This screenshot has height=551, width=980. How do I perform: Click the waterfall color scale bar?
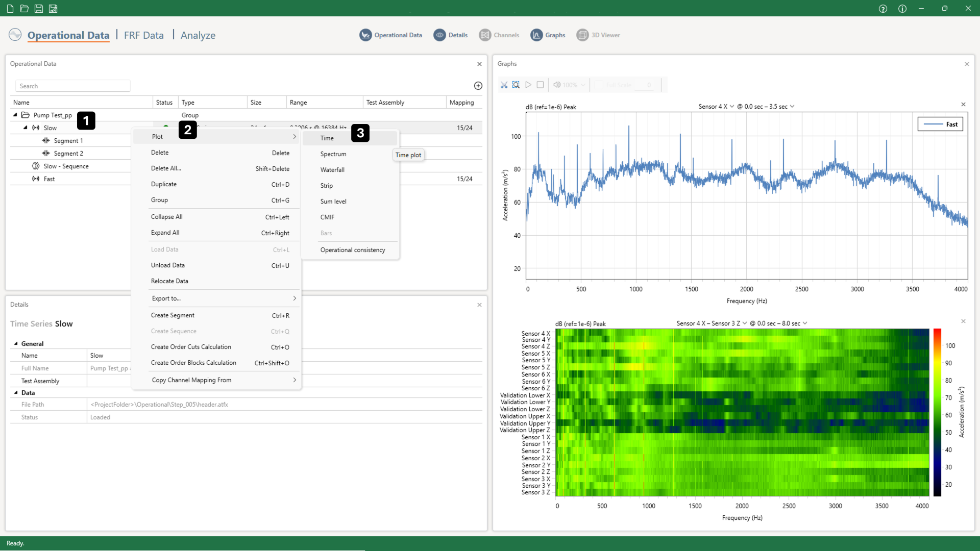[x=937, y=412]
